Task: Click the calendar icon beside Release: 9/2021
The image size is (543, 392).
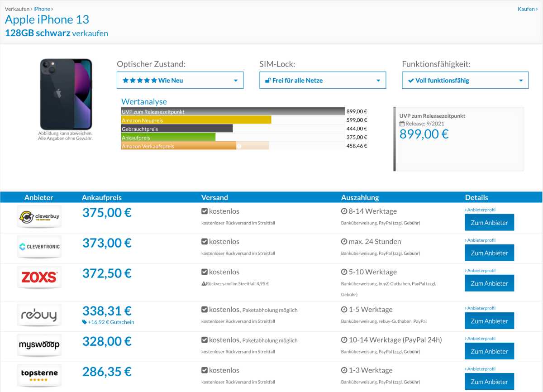Action: [402, 124]
